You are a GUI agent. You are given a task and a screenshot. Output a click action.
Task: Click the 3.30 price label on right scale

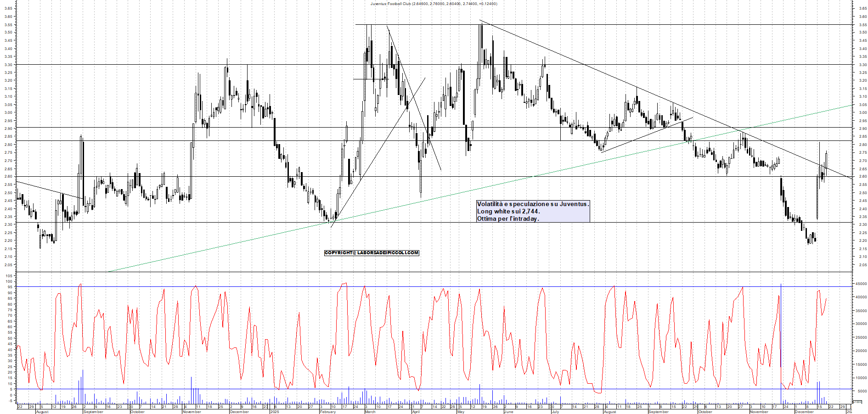coord(862,65)
